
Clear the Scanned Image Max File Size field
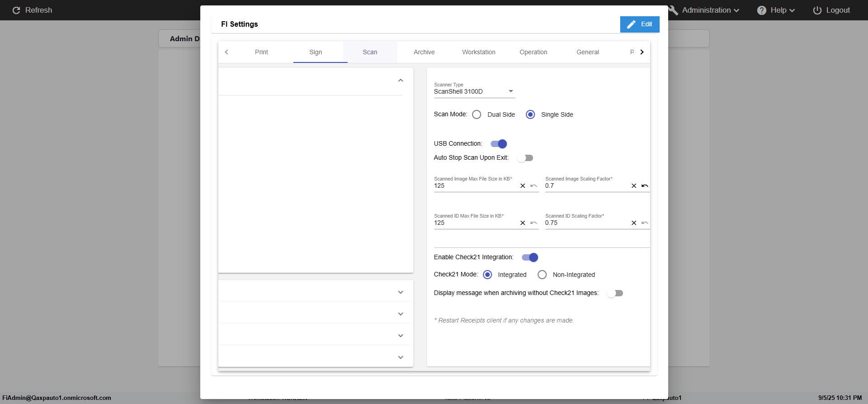click(523, 186)
